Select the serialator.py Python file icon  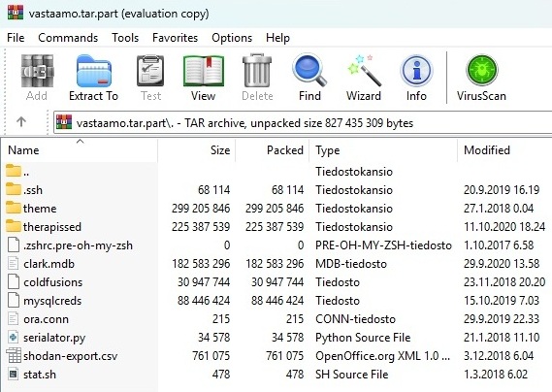point(14,337)
